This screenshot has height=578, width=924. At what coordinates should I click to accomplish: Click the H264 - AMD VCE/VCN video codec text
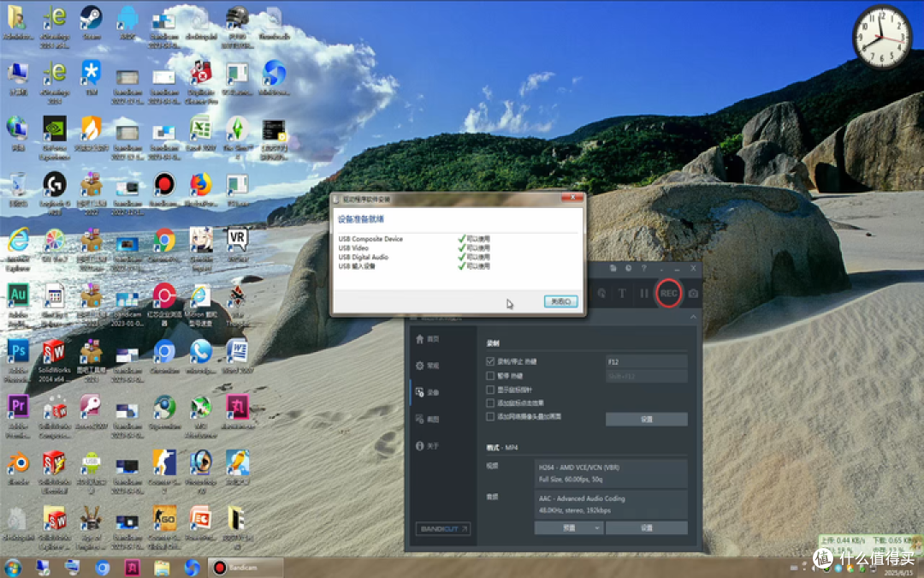point(578,468)
